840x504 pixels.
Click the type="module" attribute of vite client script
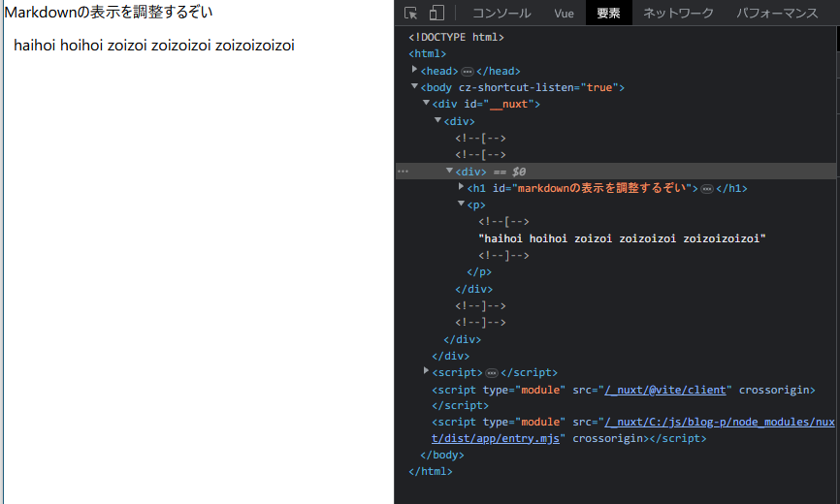click(524, 390)
